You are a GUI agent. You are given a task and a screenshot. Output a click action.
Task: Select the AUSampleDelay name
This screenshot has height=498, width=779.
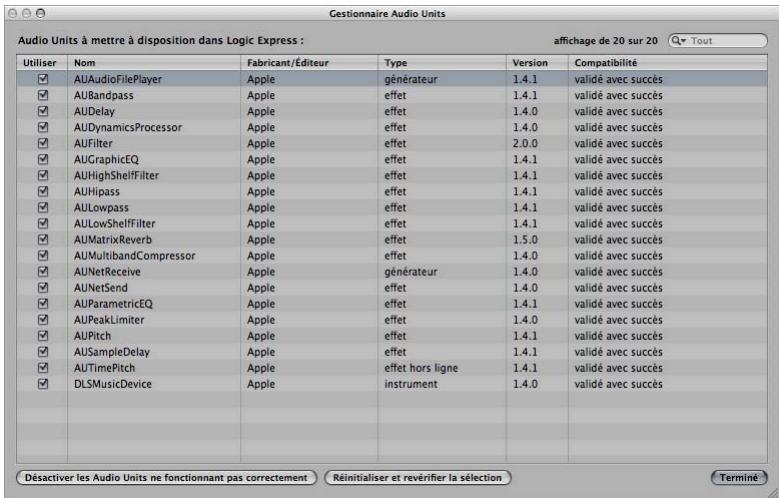(112, 352)
